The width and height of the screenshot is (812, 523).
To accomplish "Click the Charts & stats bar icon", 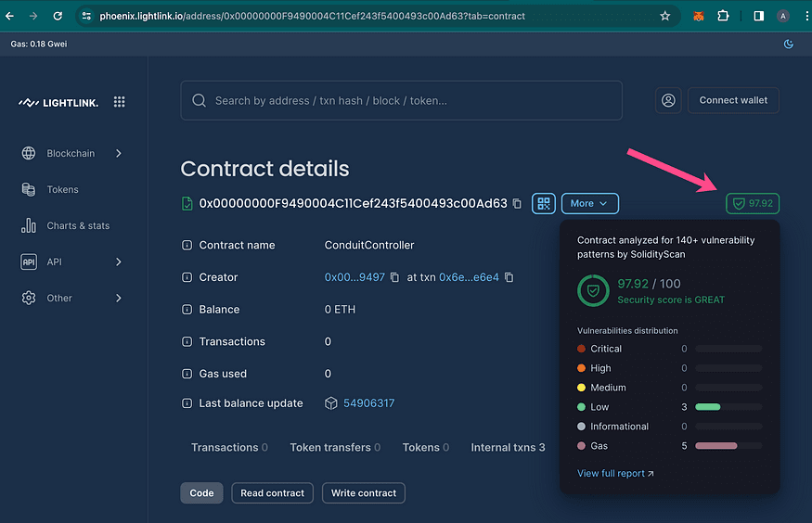I will [x=29, y=225].
